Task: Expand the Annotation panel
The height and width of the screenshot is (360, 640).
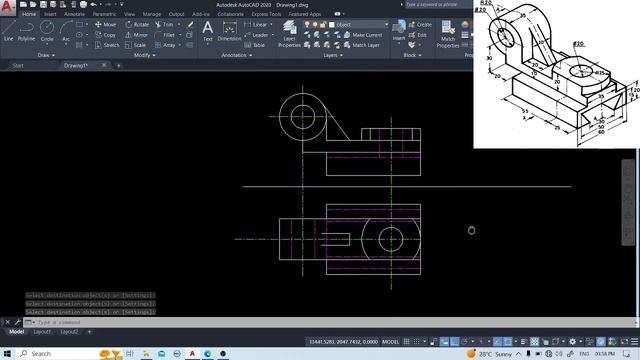Action: tap(236, 55)
